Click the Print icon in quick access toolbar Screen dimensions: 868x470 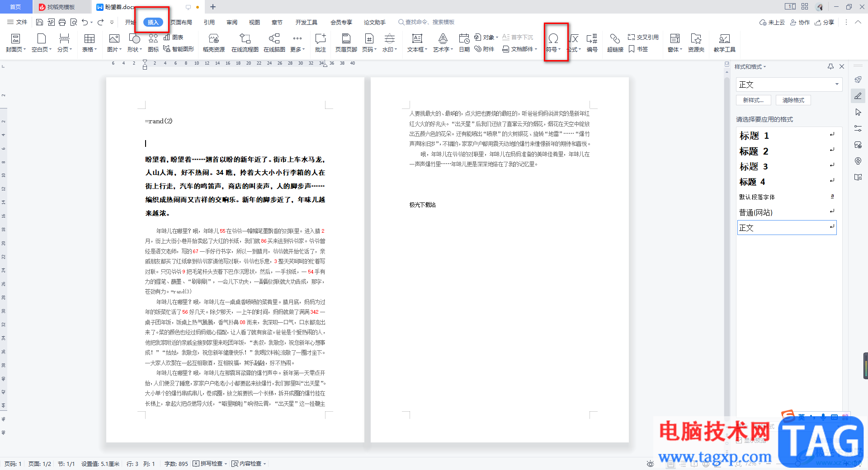coord(62,22)
